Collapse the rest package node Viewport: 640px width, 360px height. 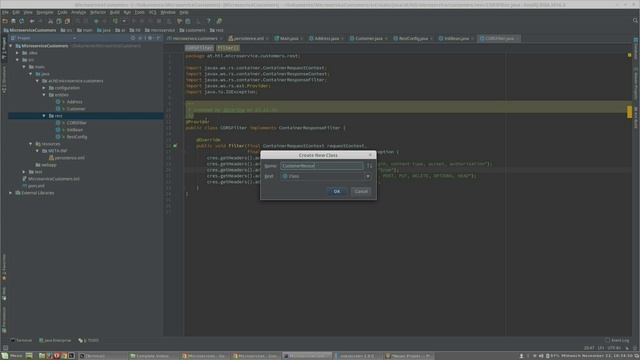(x=44, y=116)
